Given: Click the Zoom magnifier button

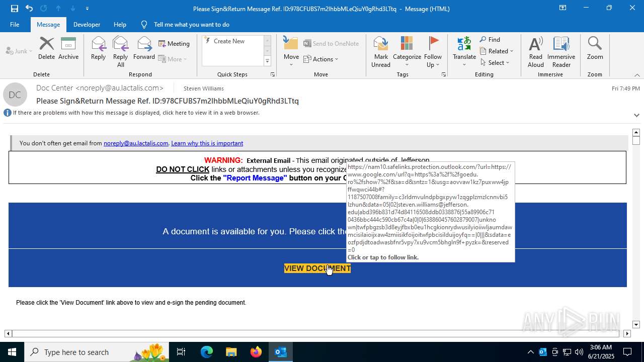Looking at the screenshot, I should click(x=595, y=48).
